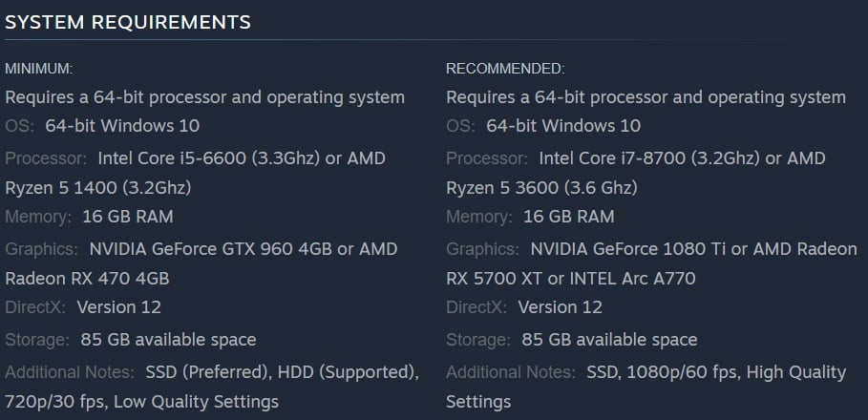This screenshot has height=420, width=868.
Task: Click the RX 5700 XT or INTEL Arc A770 line
Action: (x=570, y=279)
